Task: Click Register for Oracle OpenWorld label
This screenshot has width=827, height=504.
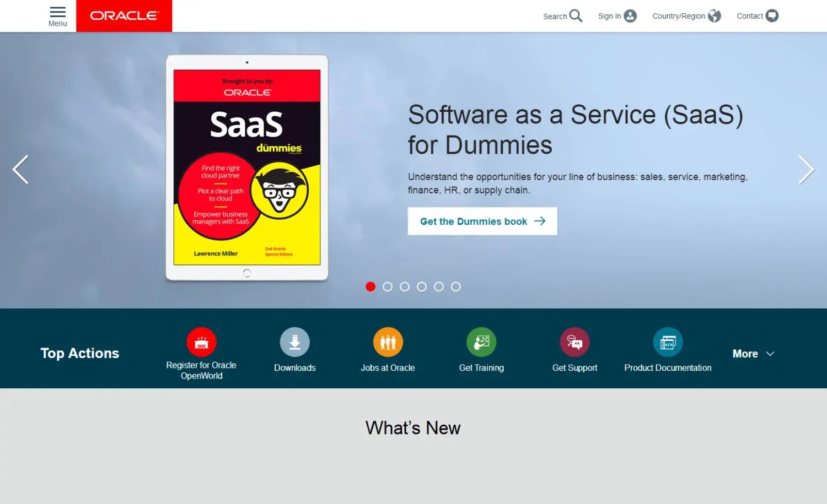Action: (201, 370)
